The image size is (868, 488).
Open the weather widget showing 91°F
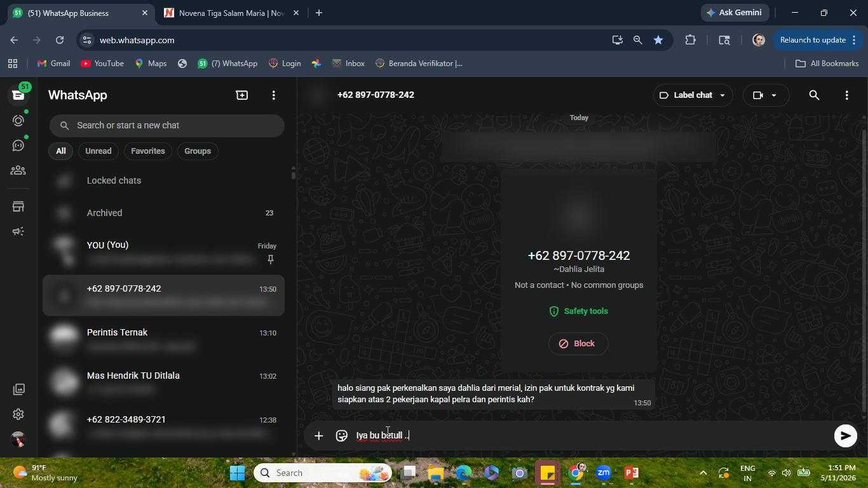click(x=46, y=473)
